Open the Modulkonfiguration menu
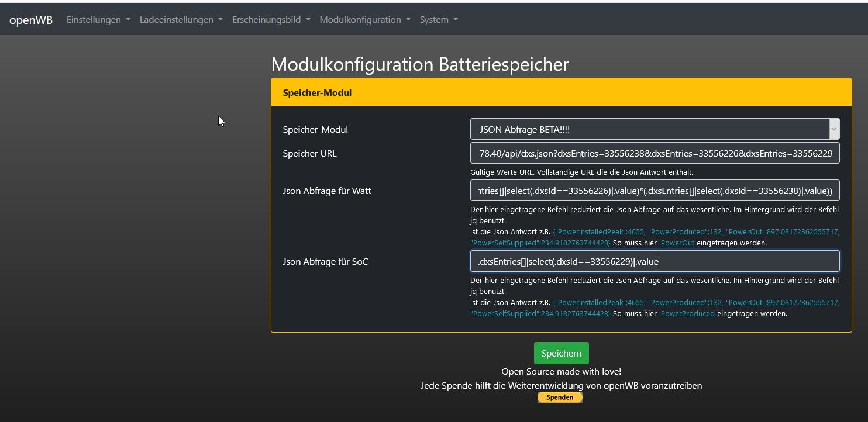Image resolution: width=868 pixels, height=422 pixels. (364, 20)
